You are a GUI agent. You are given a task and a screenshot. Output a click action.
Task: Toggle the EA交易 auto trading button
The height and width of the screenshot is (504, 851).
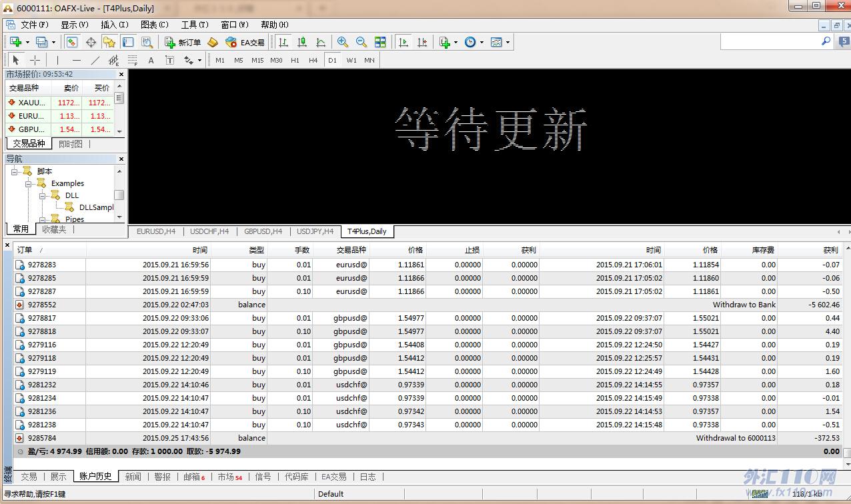[x=245, y=42]
